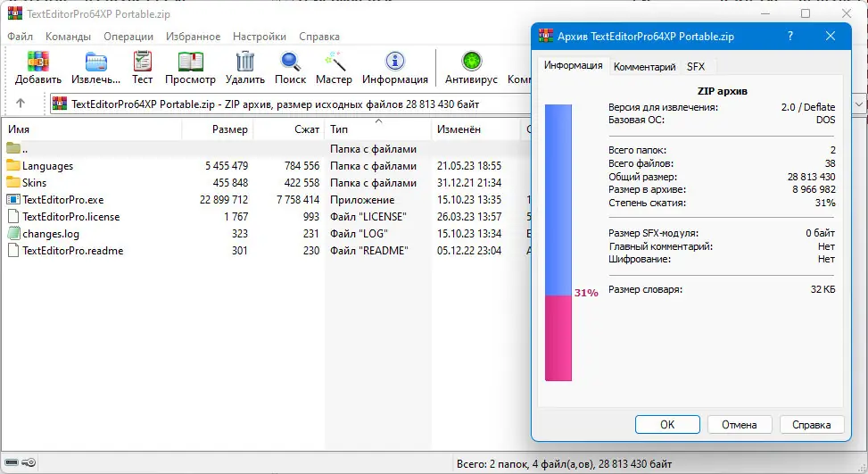Switch to the Информация tab
The image size is (868, 474).
point(573,65)
